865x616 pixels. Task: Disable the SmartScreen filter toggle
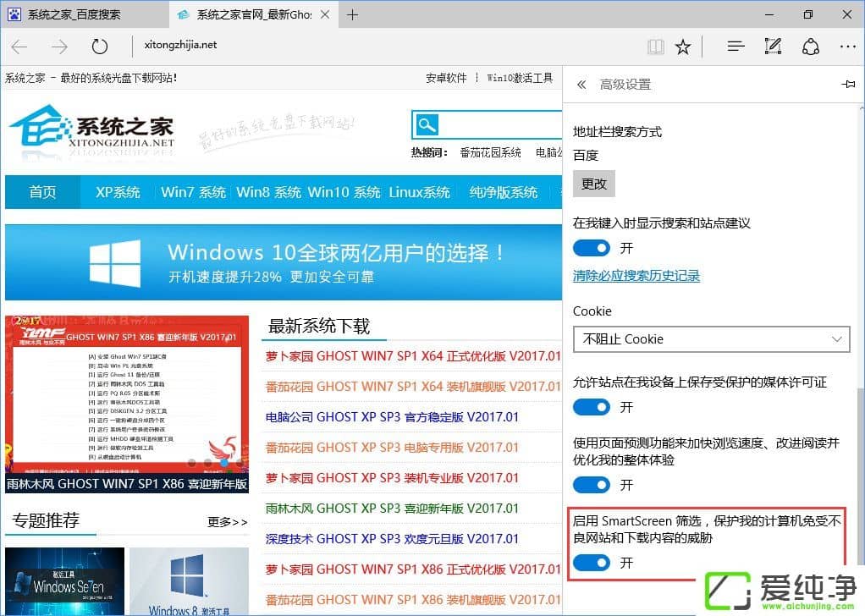point(591,562)
